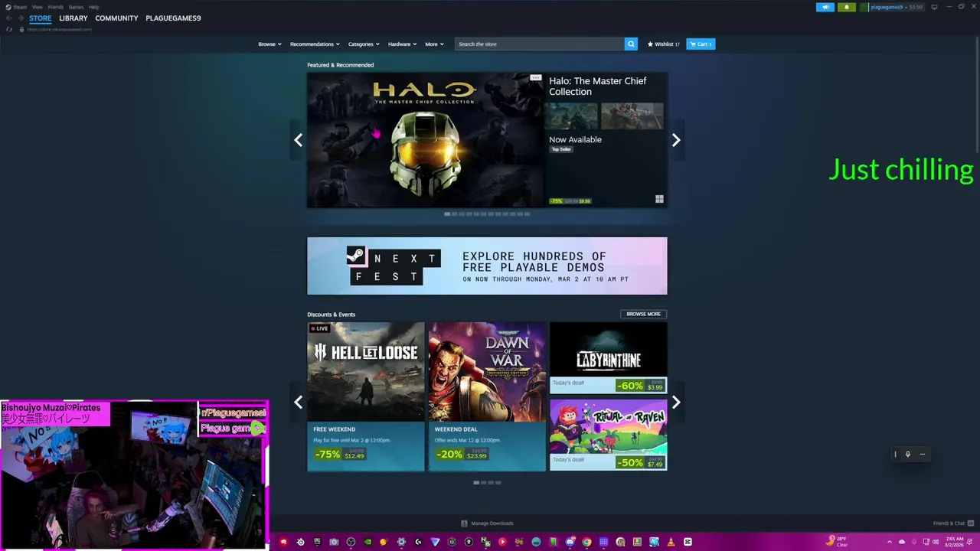Open the taskbar weather widget

pos(837,542)
